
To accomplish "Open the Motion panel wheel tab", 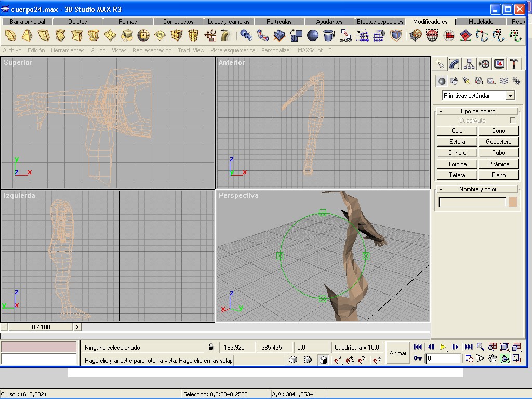I will click(485, 64).
